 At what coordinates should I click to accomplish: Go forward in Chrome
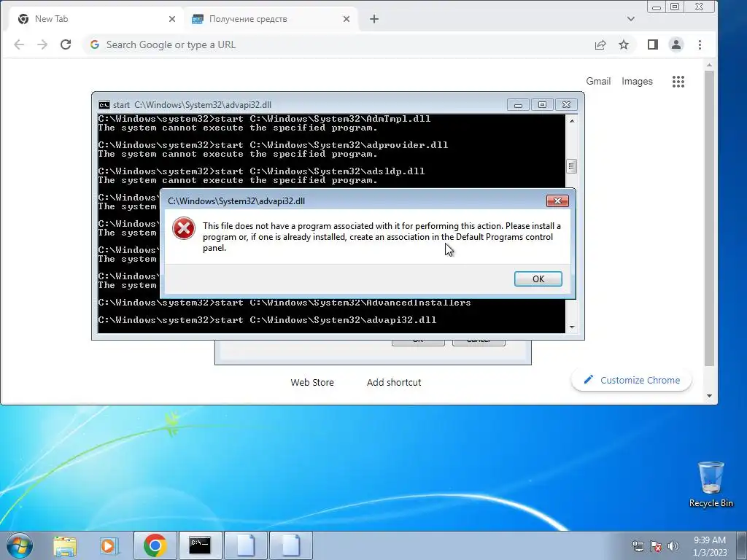tap(42, 44)
